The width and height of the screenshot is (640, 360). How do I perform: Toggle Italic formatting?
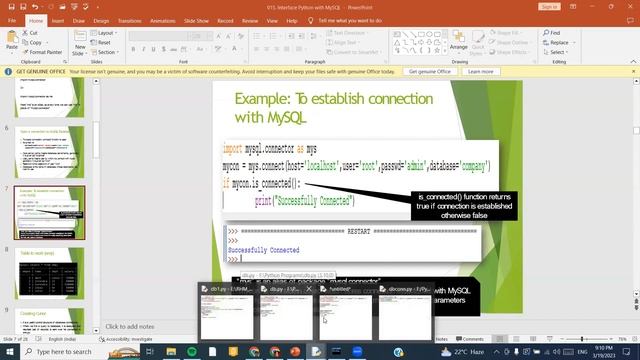(x=143, y=49)
